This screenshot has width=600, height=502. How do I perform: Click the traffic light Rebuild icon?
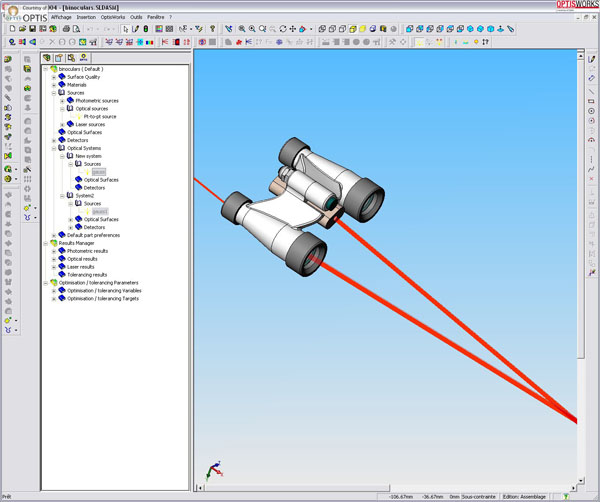(146, 29)
